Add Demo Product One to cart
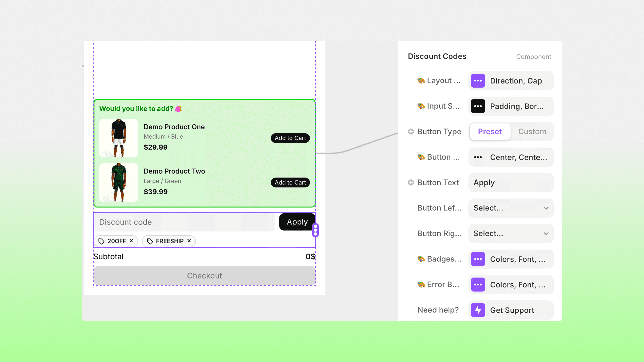Image resolution: width=644 pixels, height=362 pixels. (290, 138)
